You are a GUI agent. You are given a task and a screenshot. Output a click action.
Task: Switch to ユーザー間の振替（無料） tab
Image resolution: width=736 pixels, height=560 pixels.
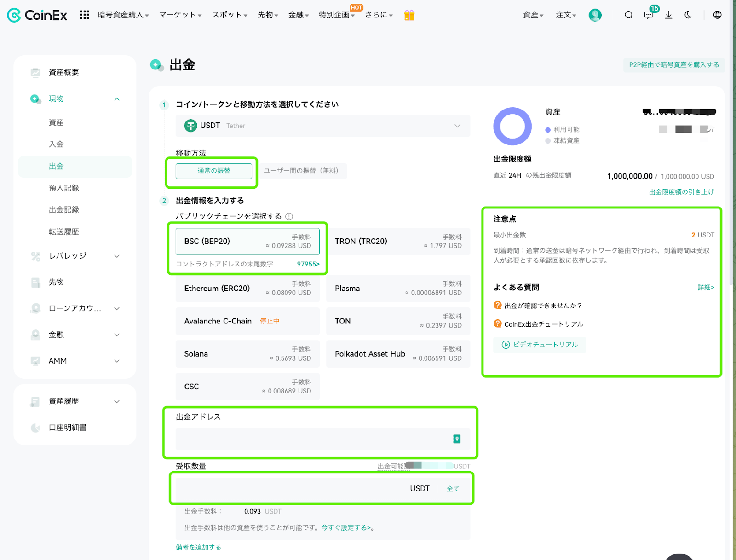tap(301, 171)
